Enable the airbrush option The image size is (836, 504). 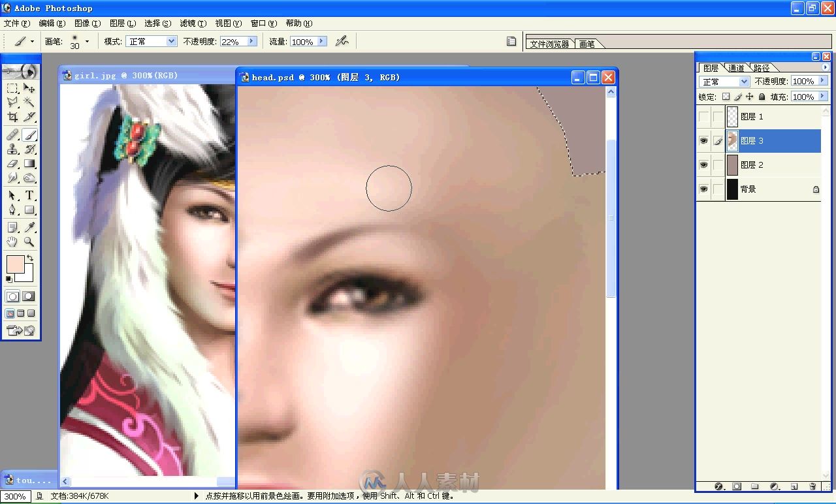click(x=342, y=41)
